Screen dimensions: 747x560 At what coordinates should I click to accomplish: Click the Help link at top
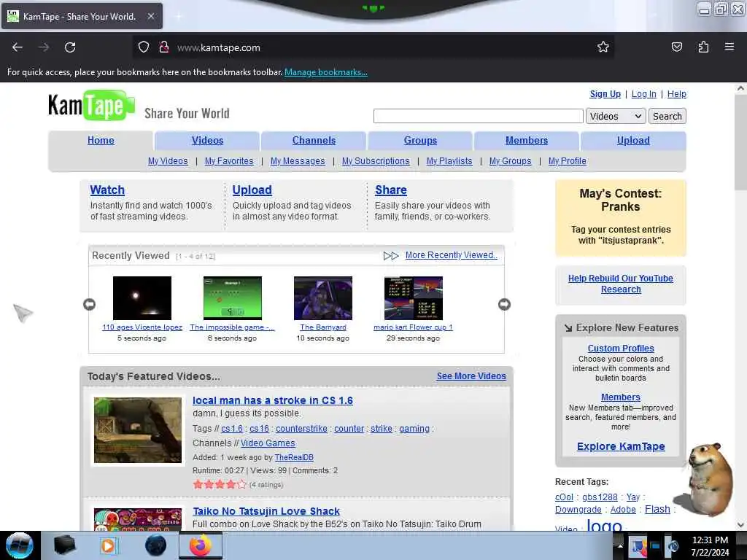(676, 94)
